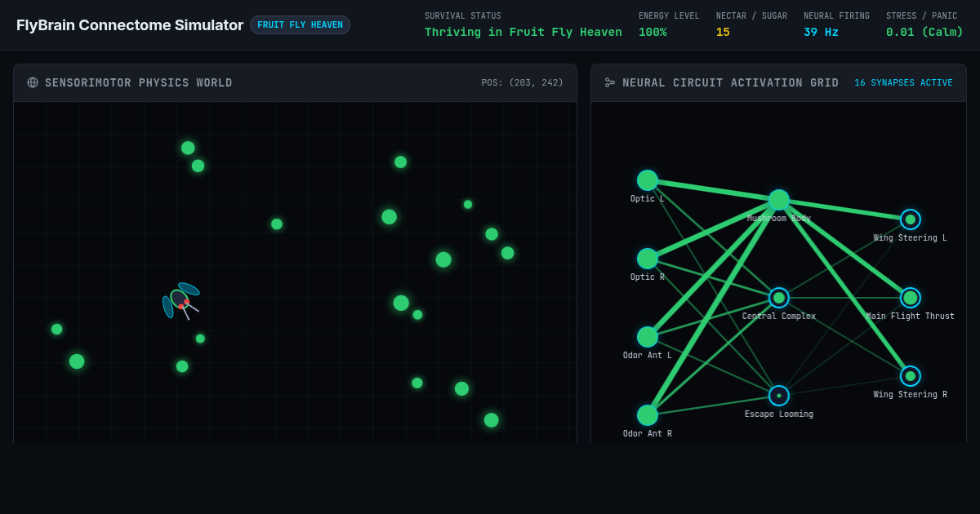
Task: Click the '16 SYNAPSES ACTIVE' label
Action: coord(903,83)
